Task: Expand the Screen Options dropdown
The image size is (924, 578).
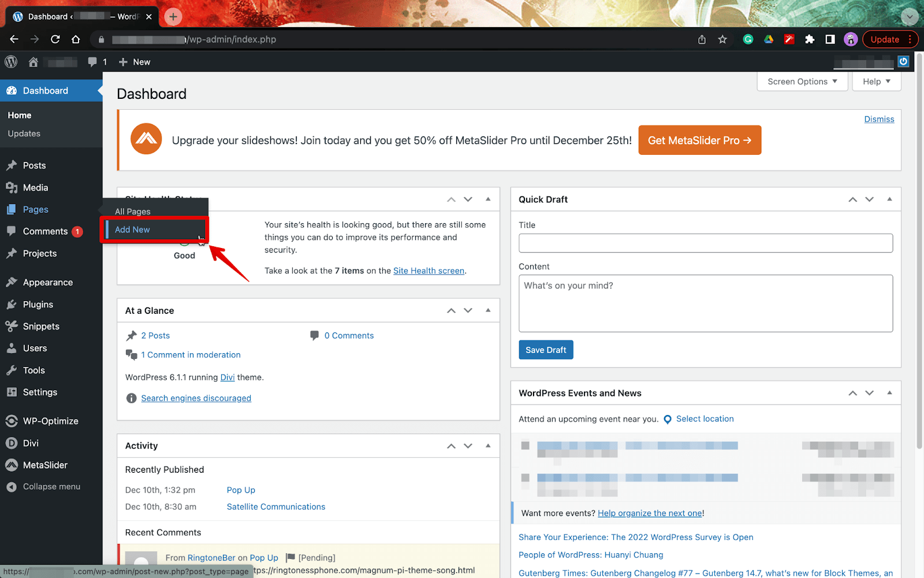Action: [x=802, y=81]
